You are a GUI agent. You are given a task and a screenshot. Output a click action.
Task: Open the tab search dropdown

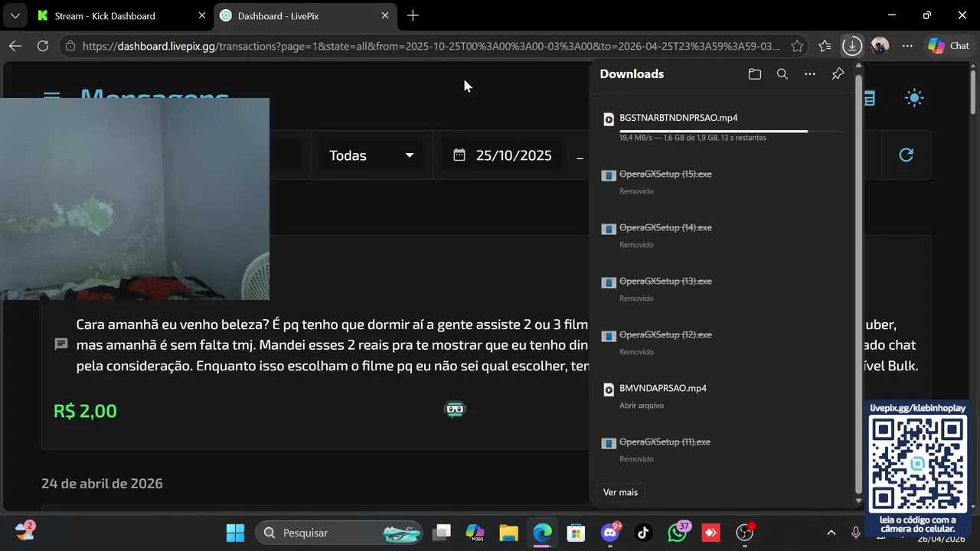pos(15,15)
